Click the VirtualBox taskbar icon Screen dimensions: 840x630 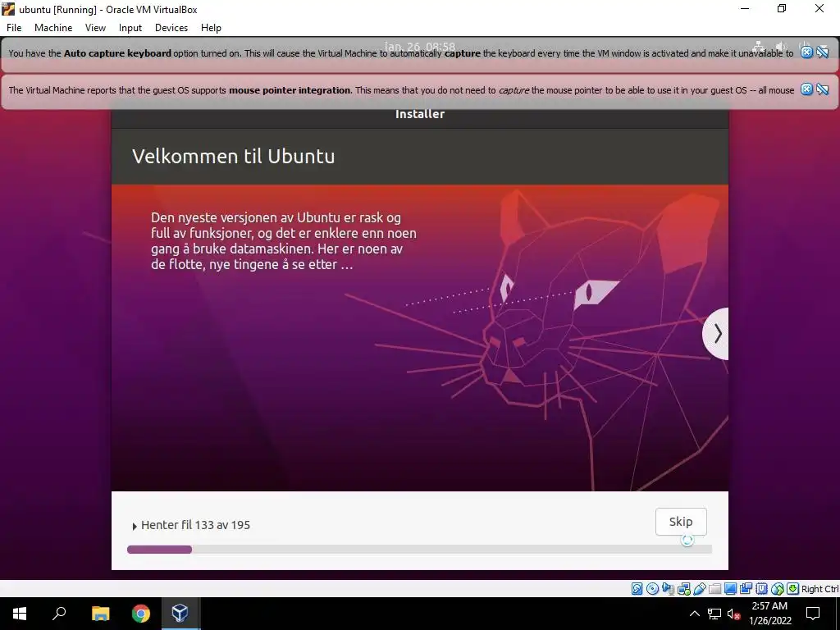(180, 614)
